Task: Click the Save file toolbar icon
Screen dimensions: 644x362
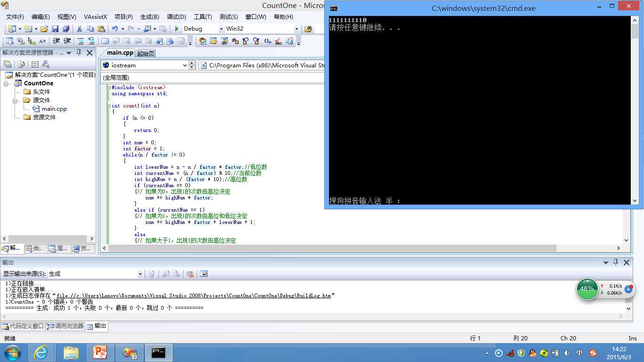Action: (55, 29)
